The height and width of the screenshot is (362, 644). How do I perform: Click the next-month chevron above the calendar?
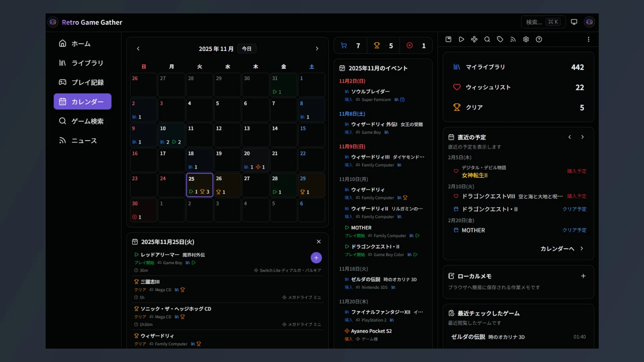(x=317, y=48)
